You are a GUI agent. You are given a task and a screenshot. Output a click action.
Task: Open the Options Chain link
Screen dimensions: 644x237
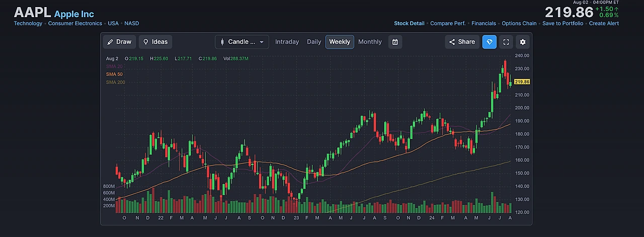[x=519, y=23]
